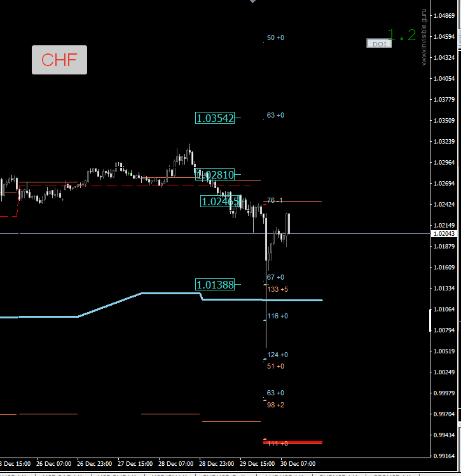Click the '28 Dec 23:00' time label

pos(217,464)
